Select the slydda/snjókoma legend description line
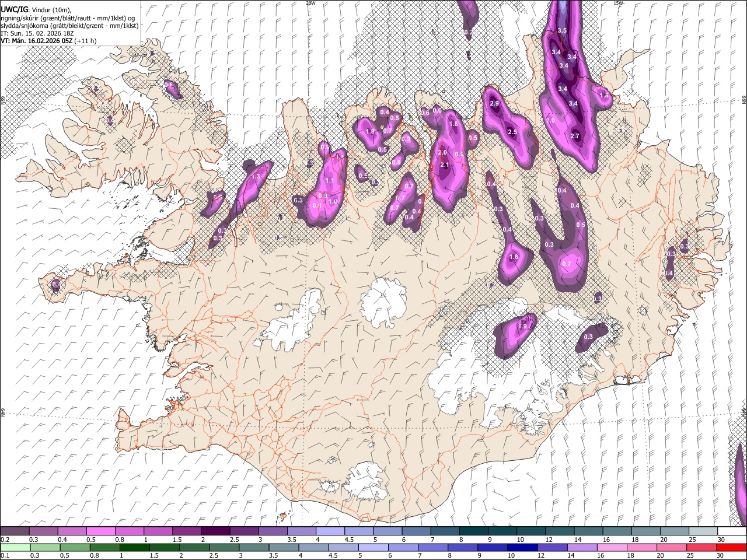Screen dimensions: 747x560 [69, 26]
